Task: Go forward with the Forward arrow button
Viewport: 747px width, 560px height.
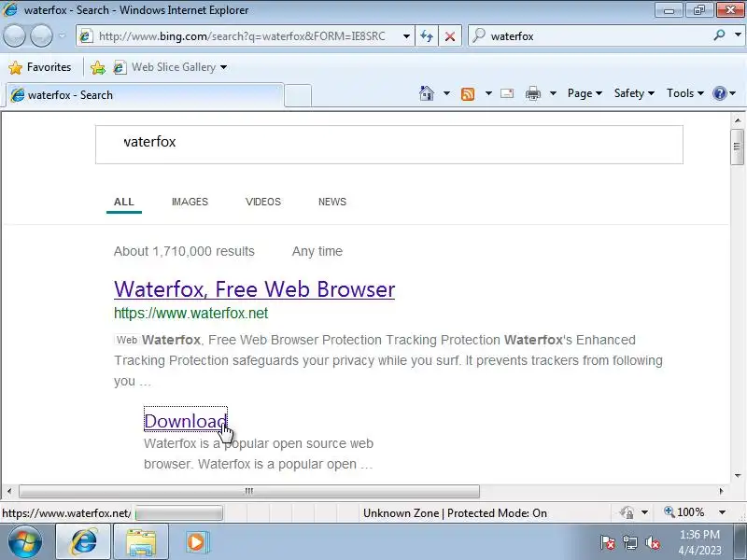Action: tap(41, 35)
